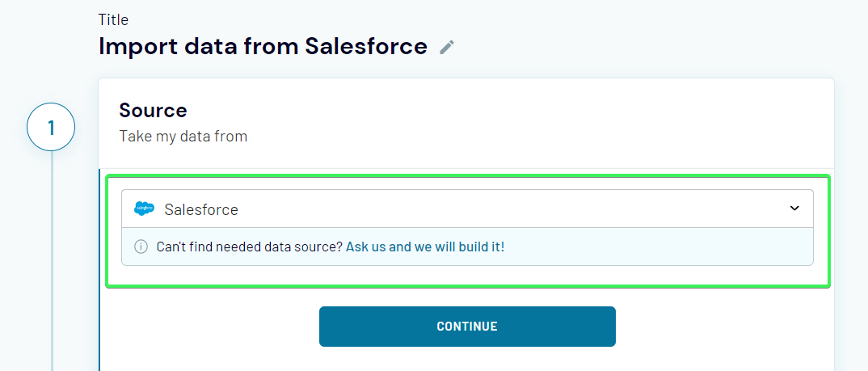
Task: Click the Salesforce cloud logo
Action: [145, 209]
